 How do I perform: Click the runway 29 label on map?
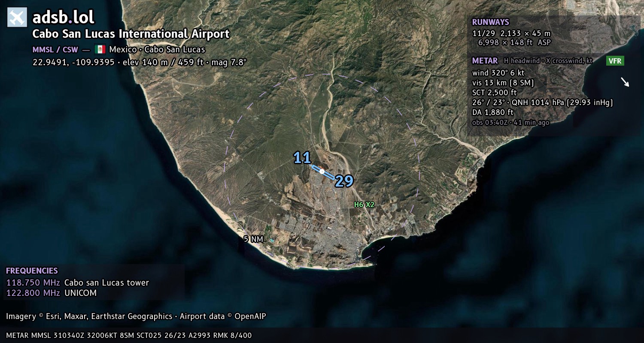pyautogui.click(x=344, y=181)
